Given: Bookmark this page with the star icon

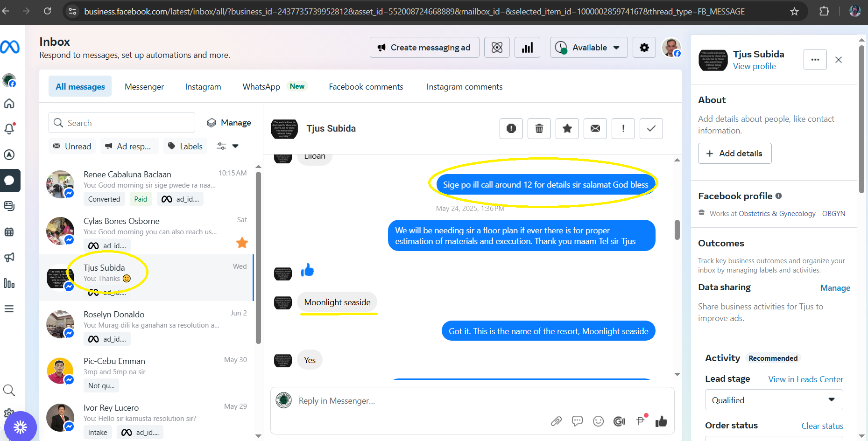Looking at the screenshot, I should (794, 11).
